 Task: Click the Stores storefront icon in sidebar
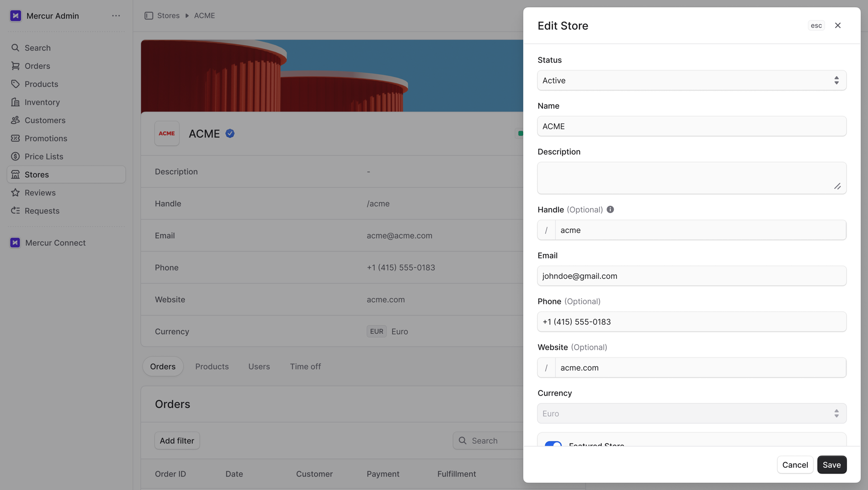click(15, 175)
